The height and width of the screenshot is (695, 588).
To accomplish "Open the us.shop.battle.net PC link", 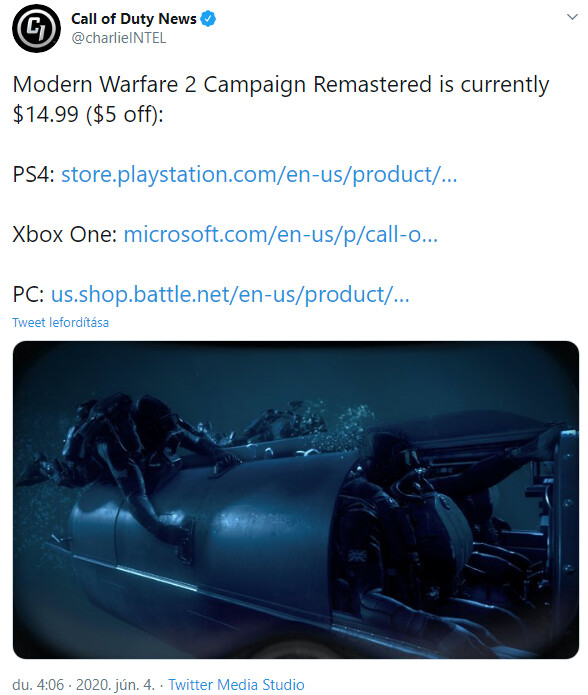I will coord(230,294).
